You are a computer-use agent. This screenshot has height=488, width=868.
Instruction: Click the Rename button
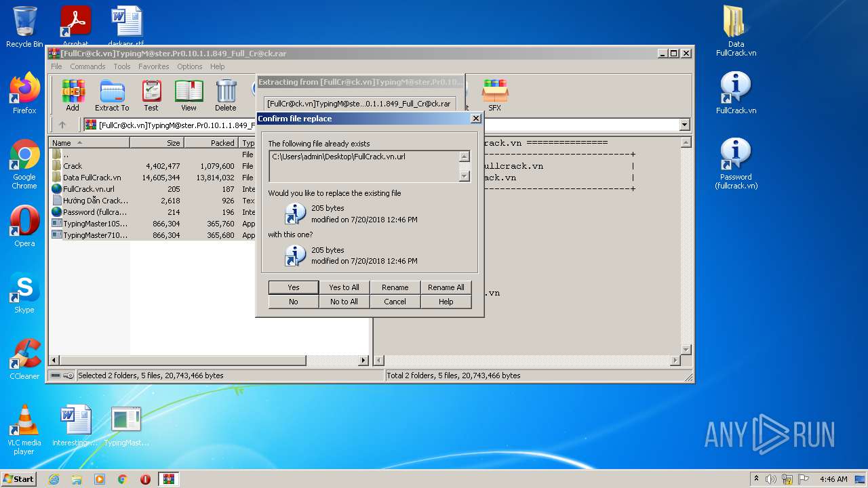[x=395, y=287]
